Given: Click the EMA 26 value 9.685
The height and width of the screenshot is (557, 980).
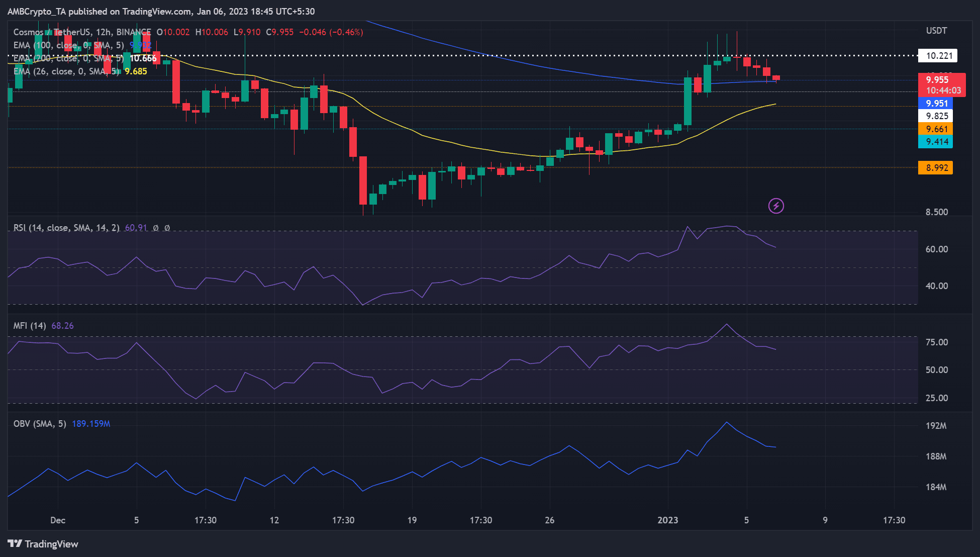Looking at the screenshot, I should click(136, 71).
